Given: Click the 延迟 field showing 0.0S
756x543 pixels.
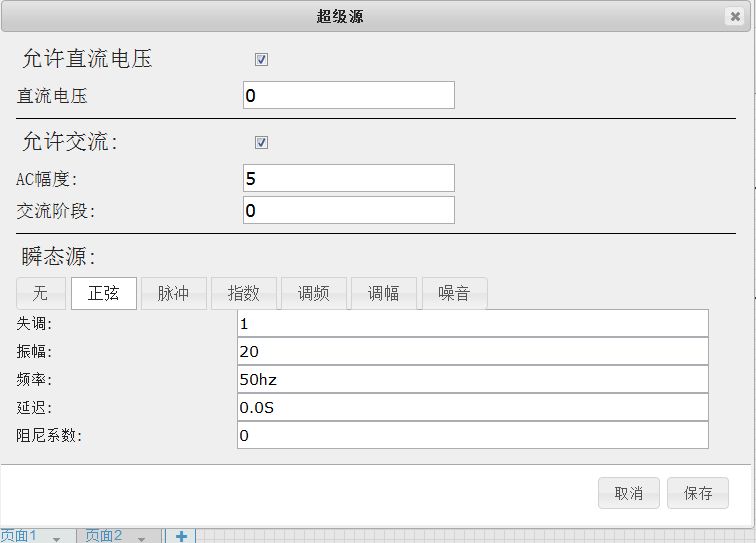Looking at the screenshot, I should point(472,407).
